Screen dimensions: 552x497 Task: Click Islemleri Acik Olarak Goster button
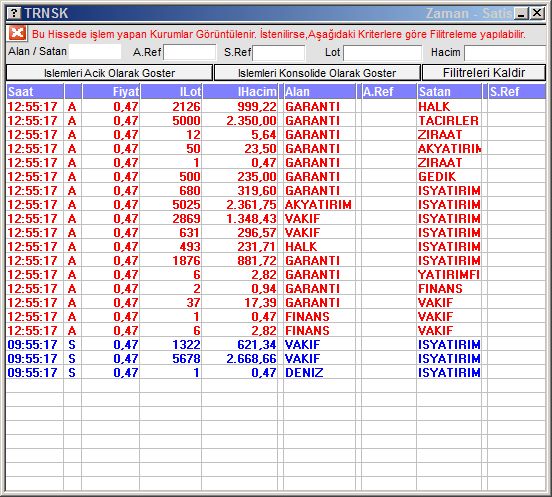[x=109, y=73]
